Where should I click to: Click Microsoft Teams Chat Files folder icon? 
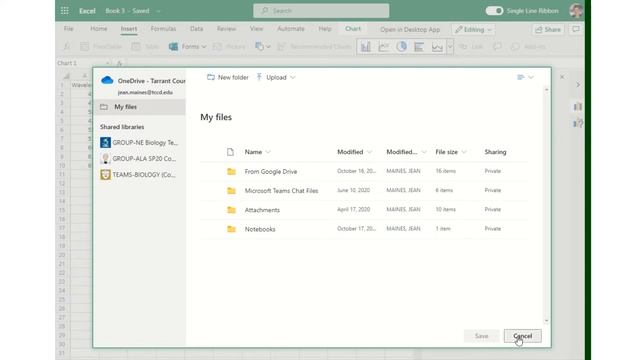pos(231,191)
